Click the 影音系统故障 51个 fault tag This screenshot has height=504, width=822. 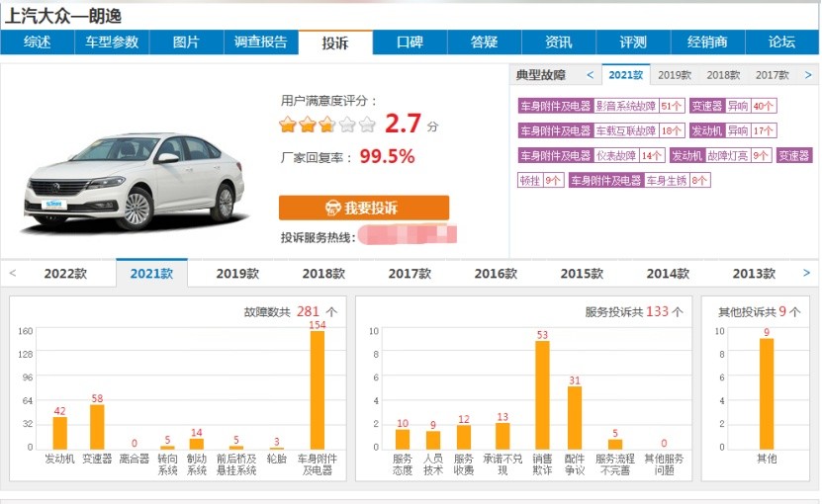click(601, 106)
